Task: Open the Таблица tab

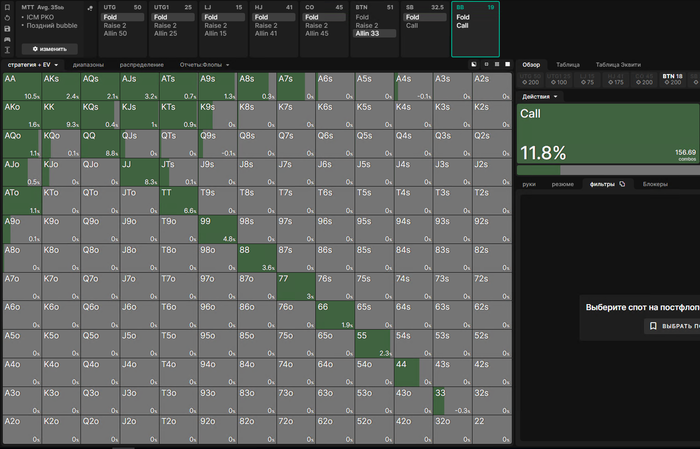Action: 568,65
